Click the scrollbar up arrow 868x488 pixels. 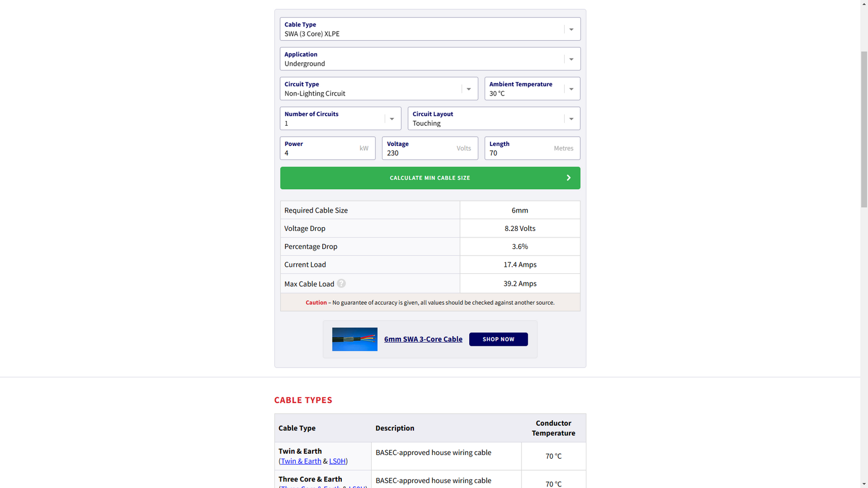(x=864, y=4)
